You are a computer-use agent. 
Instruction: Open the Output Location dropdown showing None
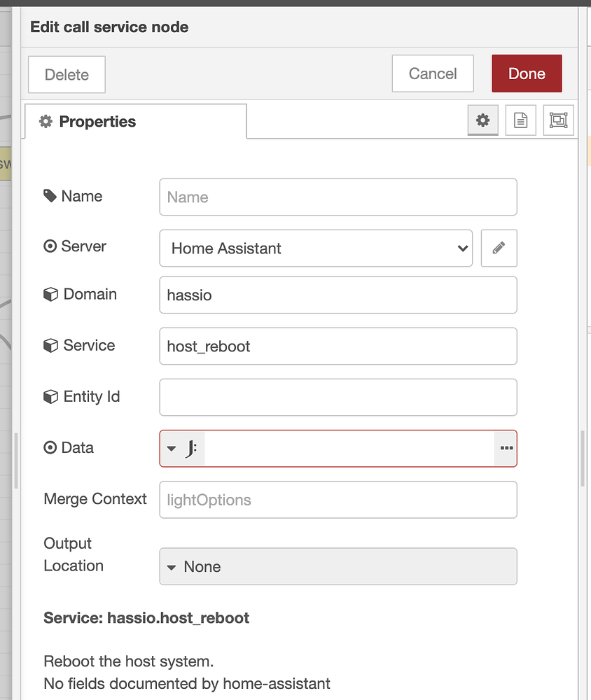coord(338,566)
